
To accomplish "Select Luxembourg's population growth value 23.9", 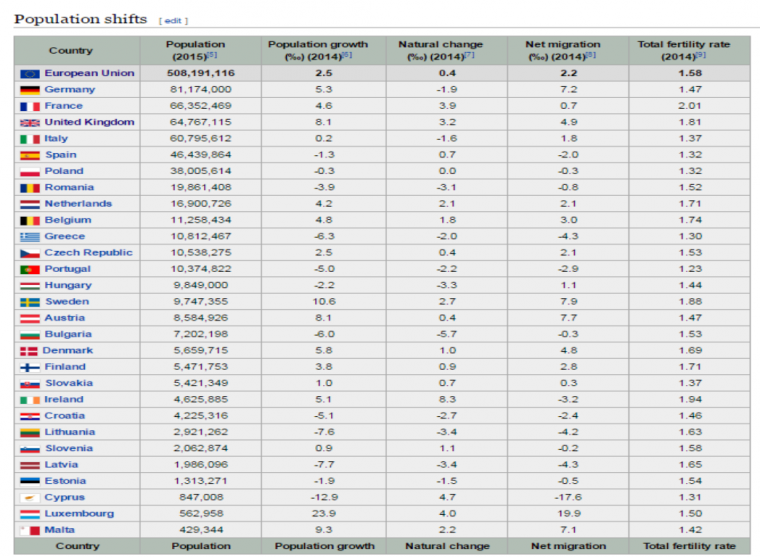I will (324, 514).
